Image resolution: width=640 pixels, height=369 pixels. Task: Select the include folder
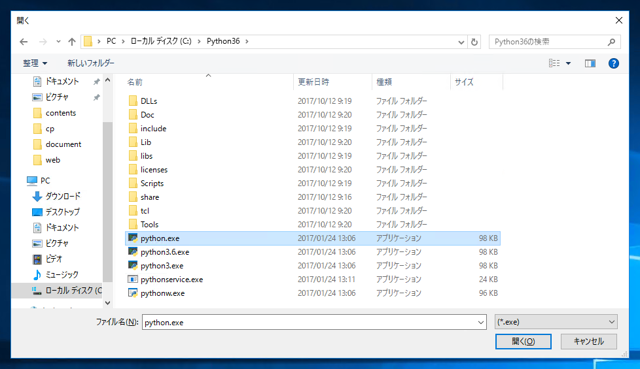point(153,129)
